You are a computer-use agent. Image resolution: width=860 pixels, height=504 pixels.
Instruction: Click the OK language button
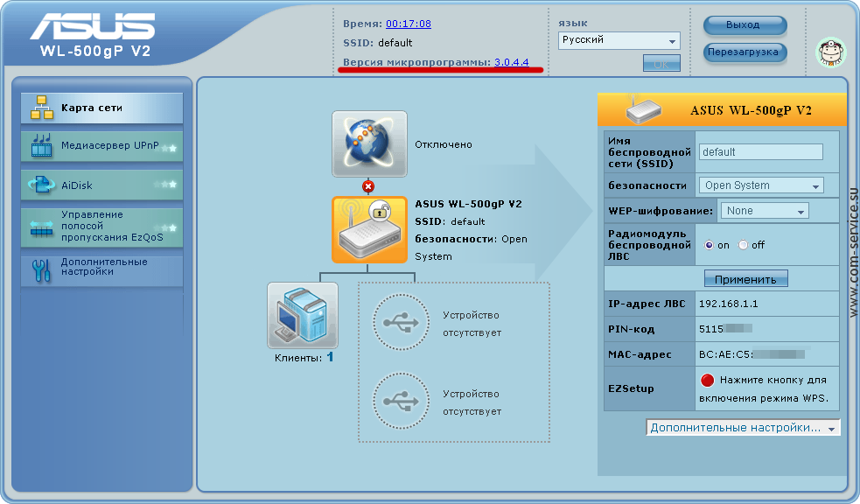click(x=661, y=64)
